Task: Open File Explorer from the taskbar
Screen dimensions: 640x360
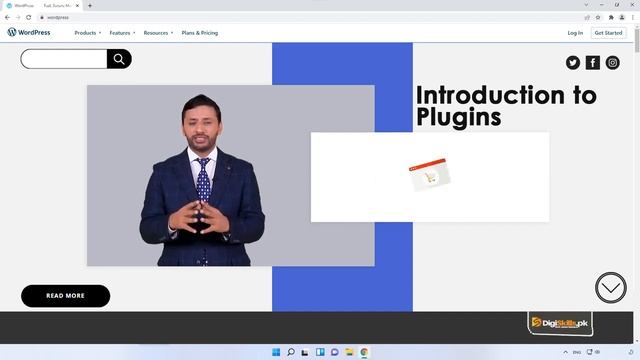Action: (349, 352)
